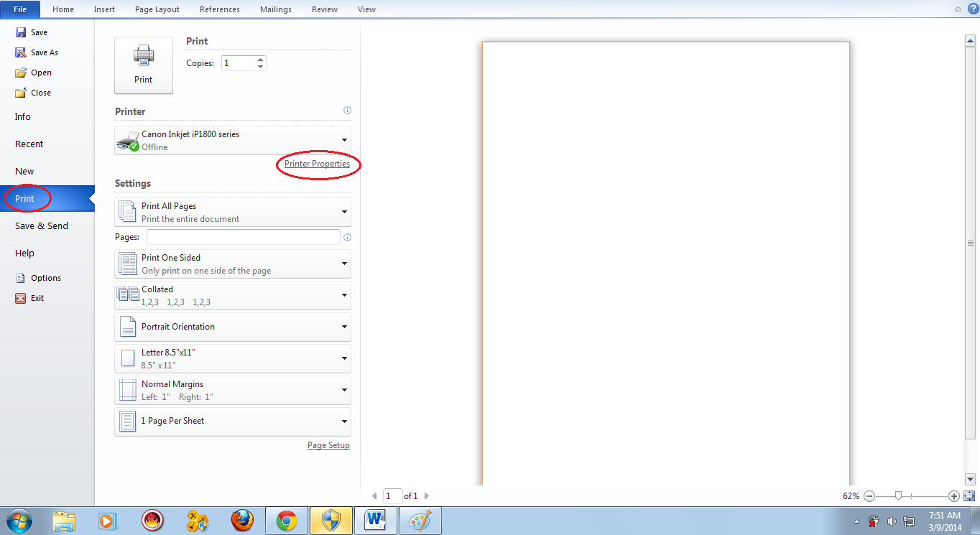Screen dimensions: 980x535
Task: Open the Canon Inkjet iP1800 printer dropdown
Action: coord(344,140)
